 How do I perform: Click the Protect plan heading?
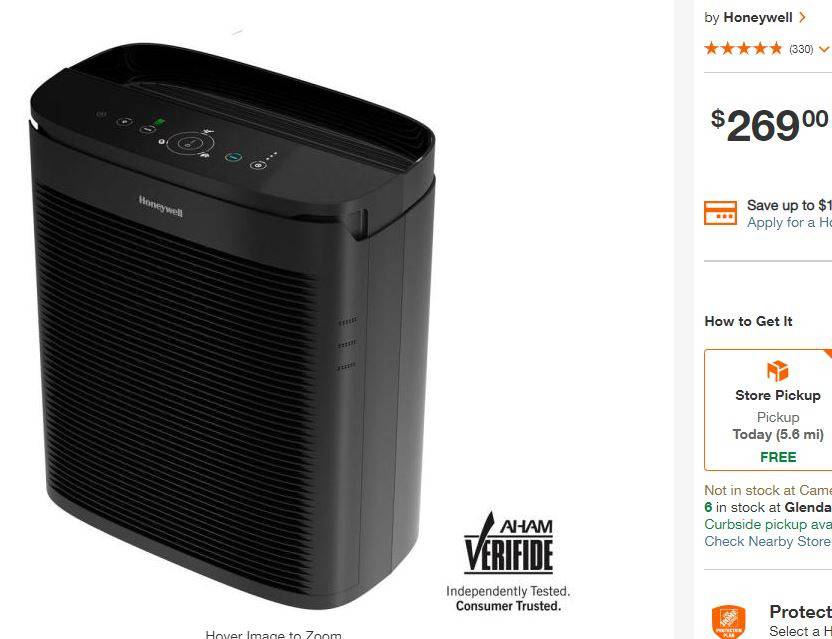pos(800,611)
